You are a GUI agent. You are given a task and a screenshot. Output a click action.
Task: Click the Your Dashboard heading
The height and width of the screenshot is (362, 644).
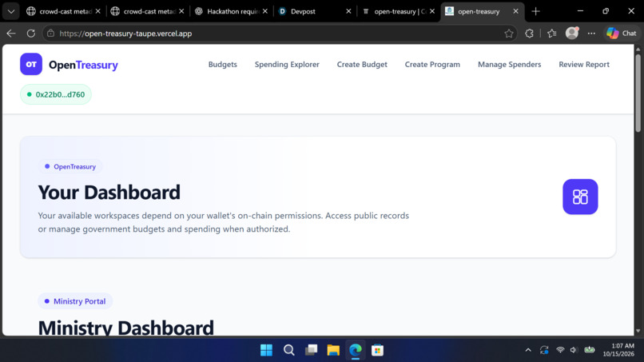pos(109,193)
